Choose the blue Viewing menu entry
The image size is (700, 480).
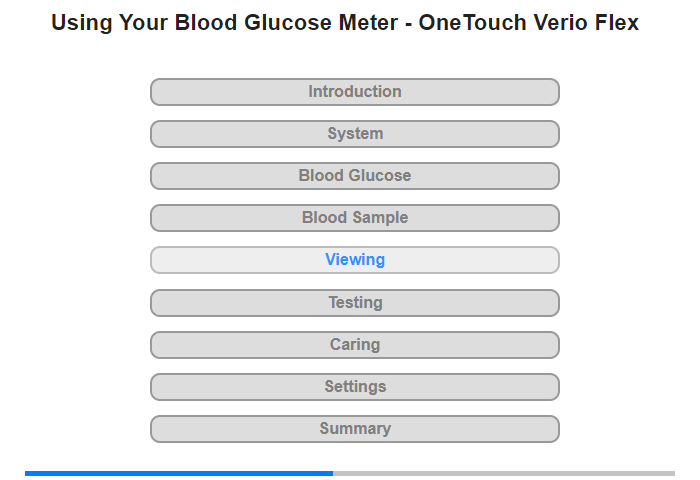pos(354,260)
